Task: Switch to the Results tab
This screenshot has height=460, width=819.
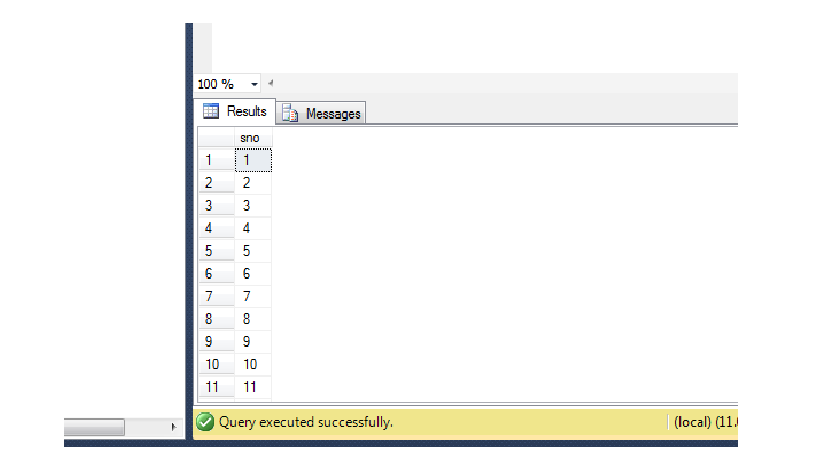Action: pos(235,111)
